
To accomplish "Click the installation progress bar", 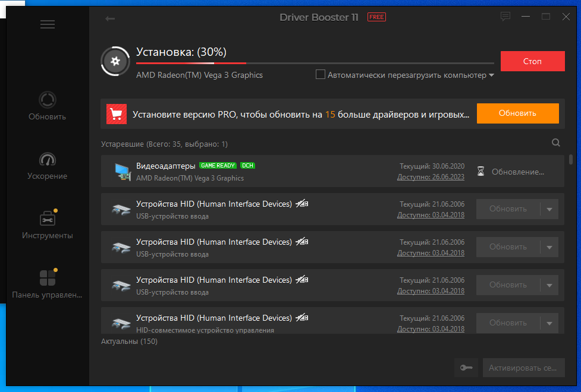I will tap(315, 64).
